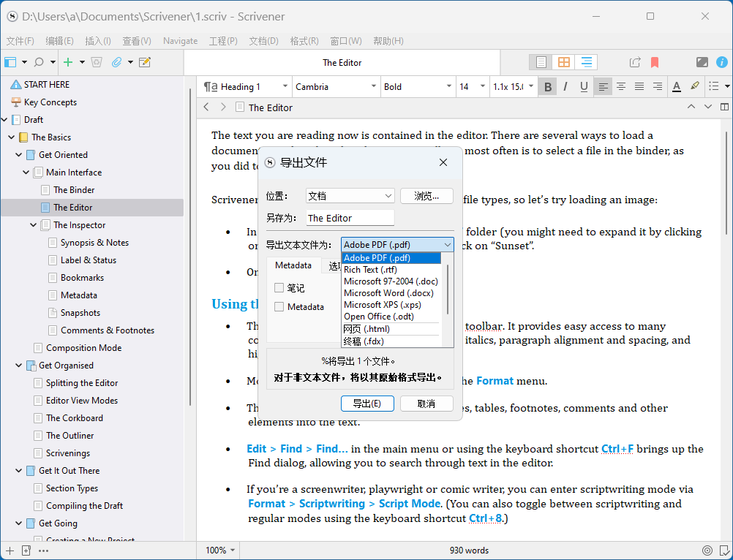Image resolution: width=733 pixels, height=560 pixels.
Task: Toggle Underline formatting
Action: click(x=584, y=87)
